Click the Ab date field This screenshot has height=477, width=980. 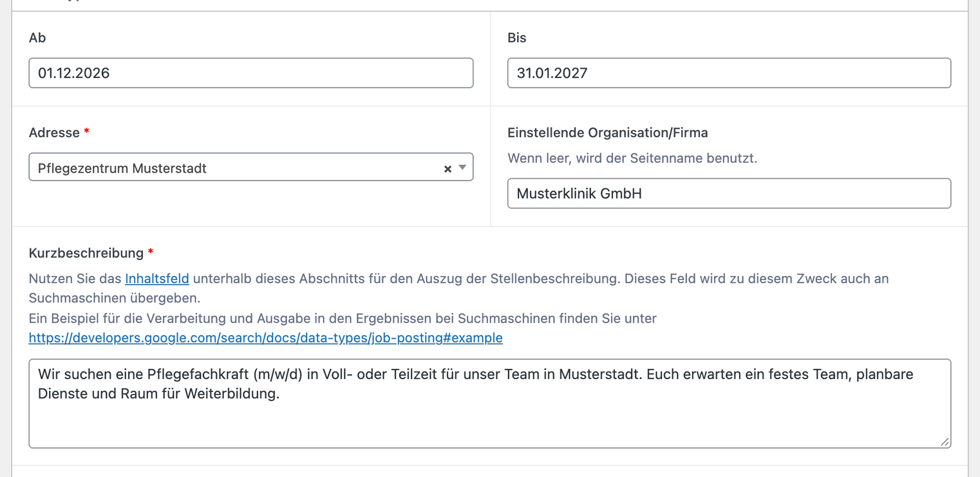point(251,73)
